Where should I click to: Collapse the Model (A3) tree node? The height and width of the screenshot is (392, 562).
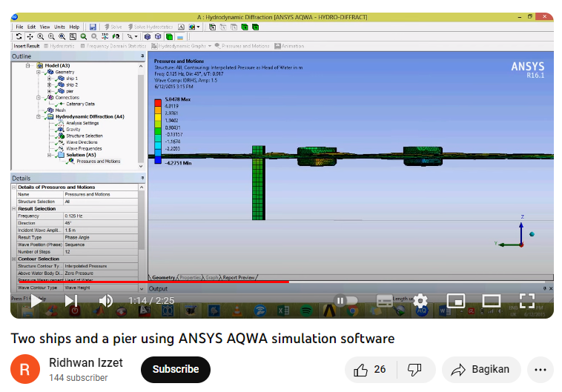[27, 65]
